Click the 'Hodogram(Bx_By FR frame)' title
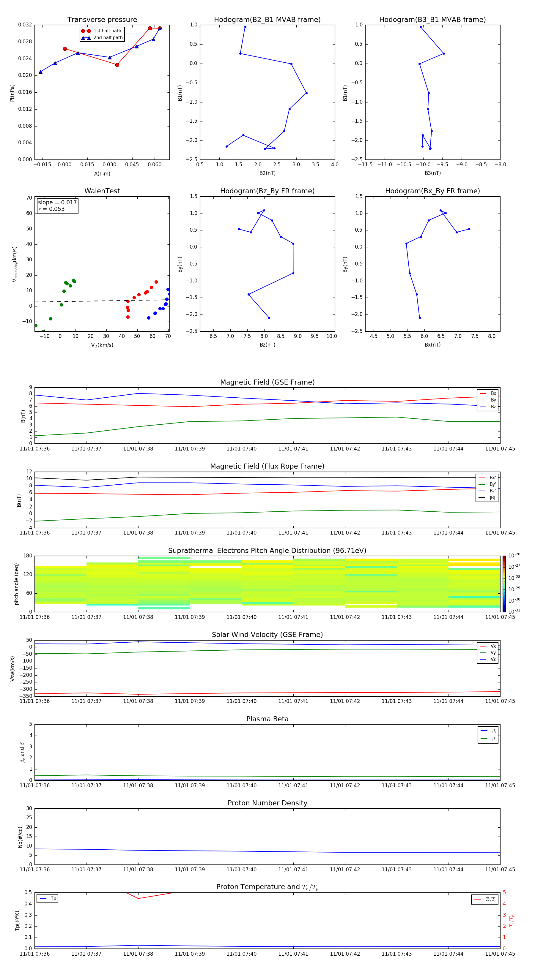This screenshot has width=535, height=980. 432,191
